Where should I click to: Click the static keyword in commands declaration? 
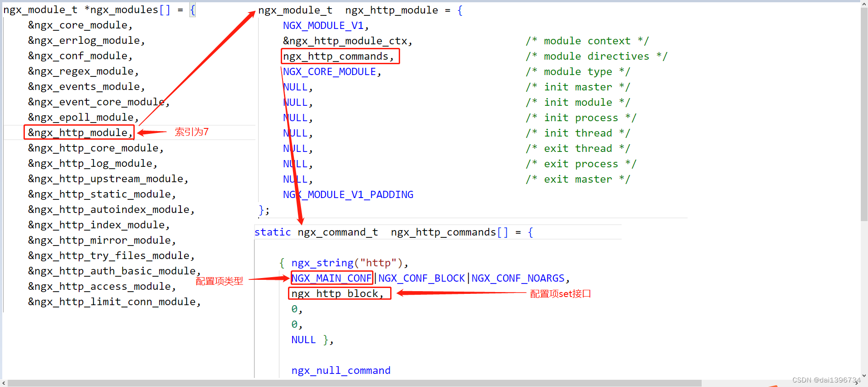[273, 232]
